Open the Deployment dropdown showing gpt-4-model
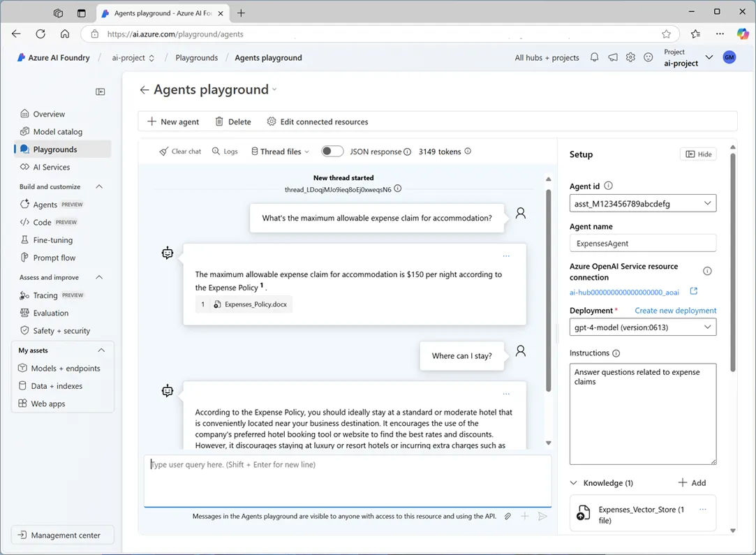This screenshot has height=555, width=756. click(x=642, y=327)
